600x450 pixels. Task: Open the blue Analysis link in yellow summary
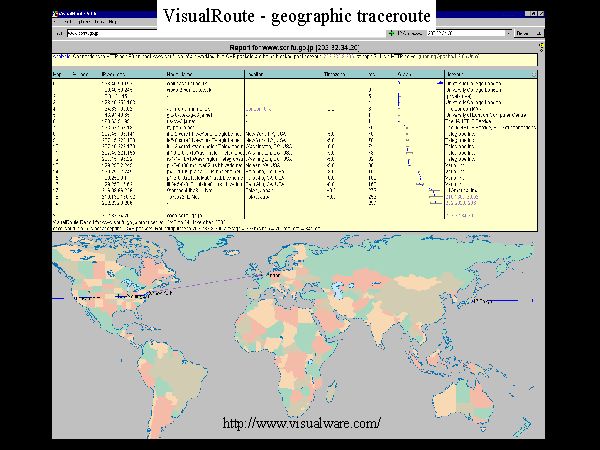coord(61,57)
